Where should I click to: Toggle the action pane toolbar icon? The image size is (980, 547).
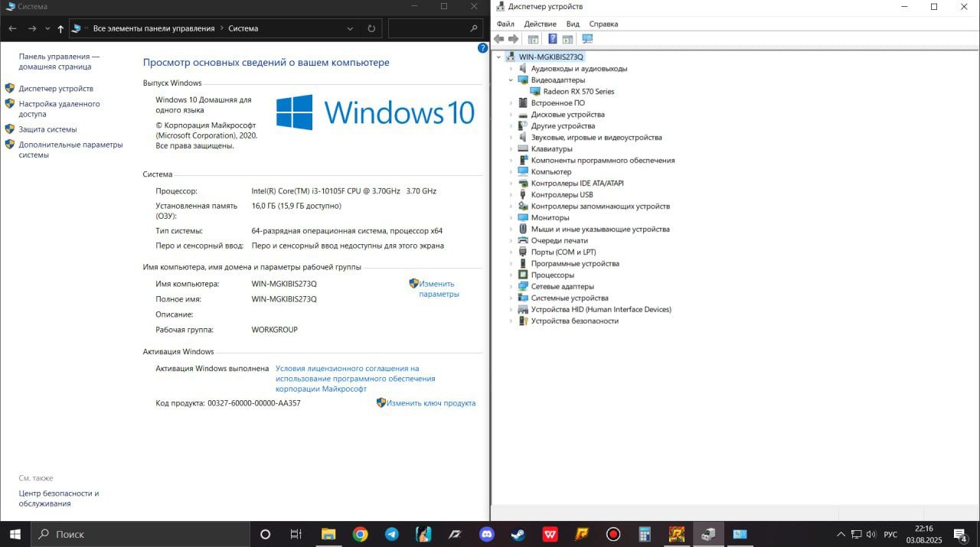click(568, 39)
